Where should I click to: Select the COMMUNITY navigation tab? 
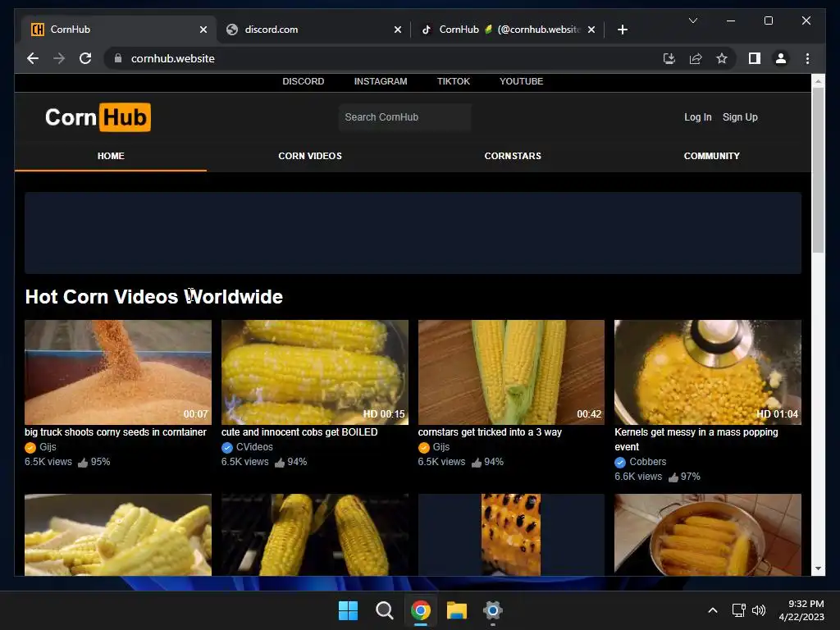tap(711, 156)
